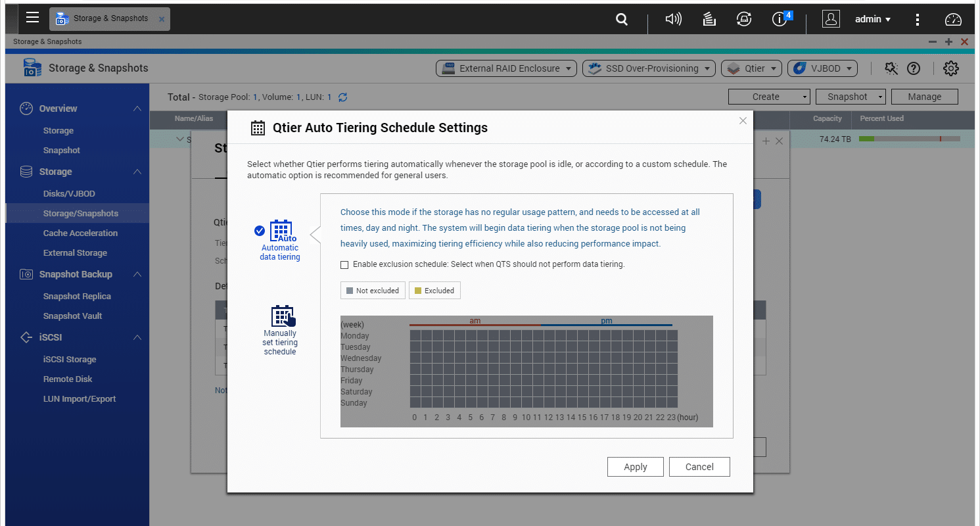Viewport: 980px width, 526px height.
Task: Click the Percent Used column header
Action: (x=882, y=119)
